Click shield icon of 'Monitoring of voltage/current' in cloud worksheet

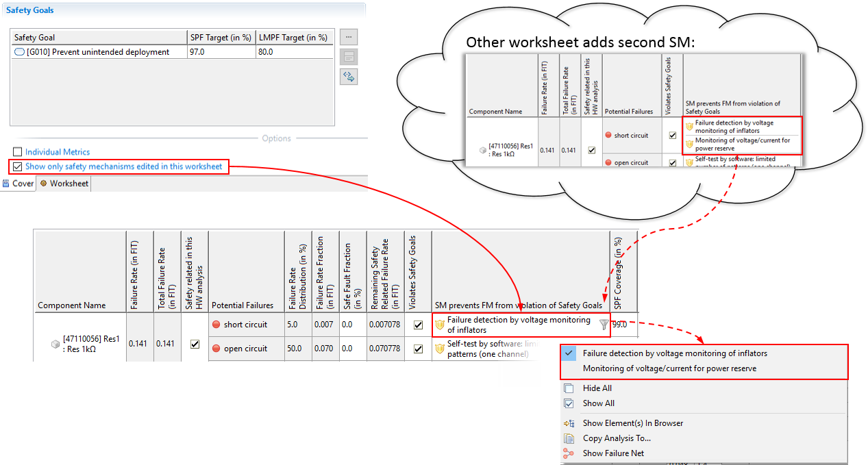[689, 144]
